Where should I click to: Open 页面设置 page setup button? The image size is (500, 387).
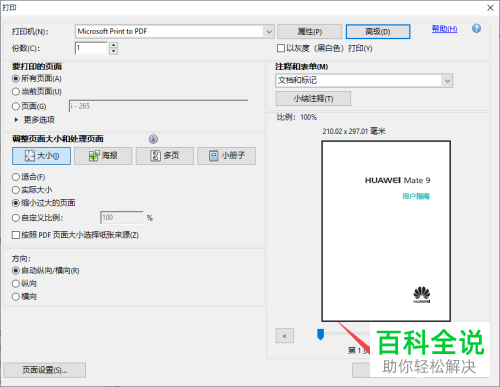[x=45, y=370]
